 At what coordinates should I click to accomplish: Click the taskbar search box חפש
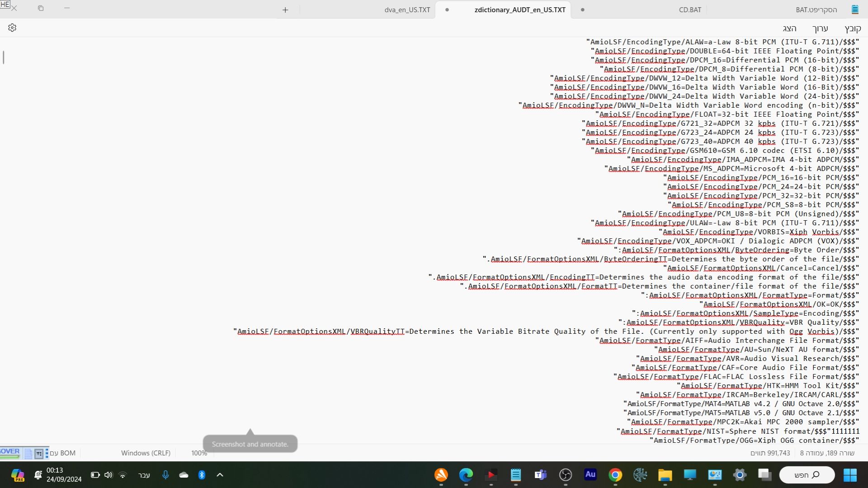click(807, 475)
